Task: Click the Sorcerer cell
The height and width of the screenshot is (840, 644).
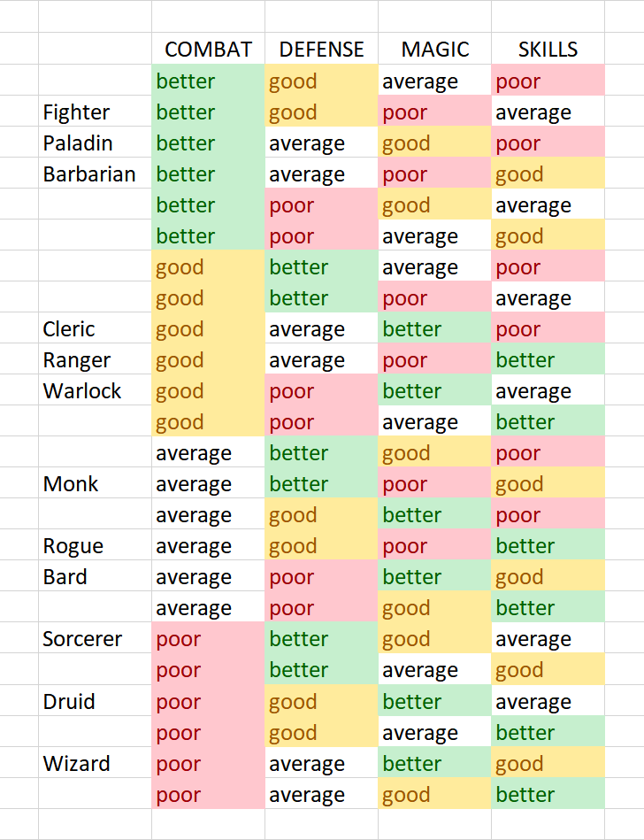Action: (x=95, y=639)
